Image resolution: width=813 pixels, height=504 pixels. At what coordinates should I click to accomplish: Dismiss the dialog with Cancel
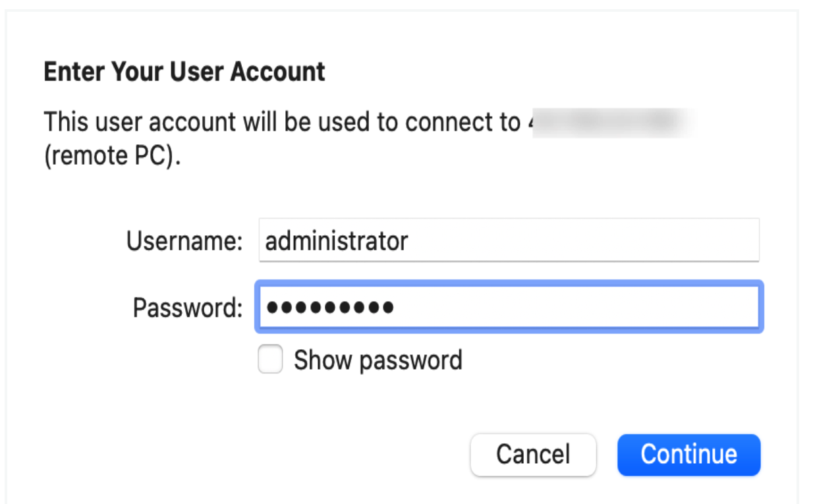(533, 455)
